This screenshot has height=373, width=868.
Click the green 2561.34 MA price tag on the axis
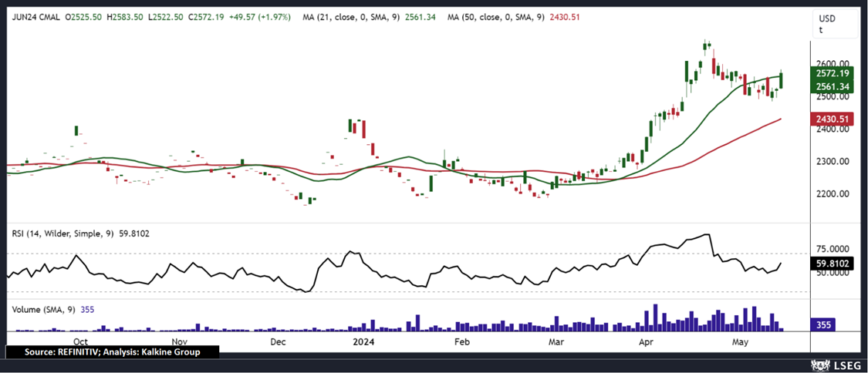click(833, 87)
